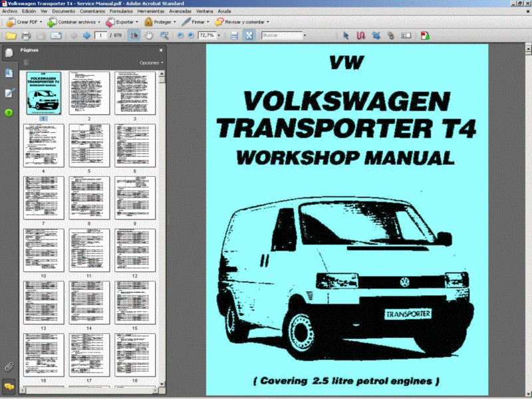Viewport: 532px width, 399px height.
Task: Click the page number input field
Action: (x=101, y=35)
